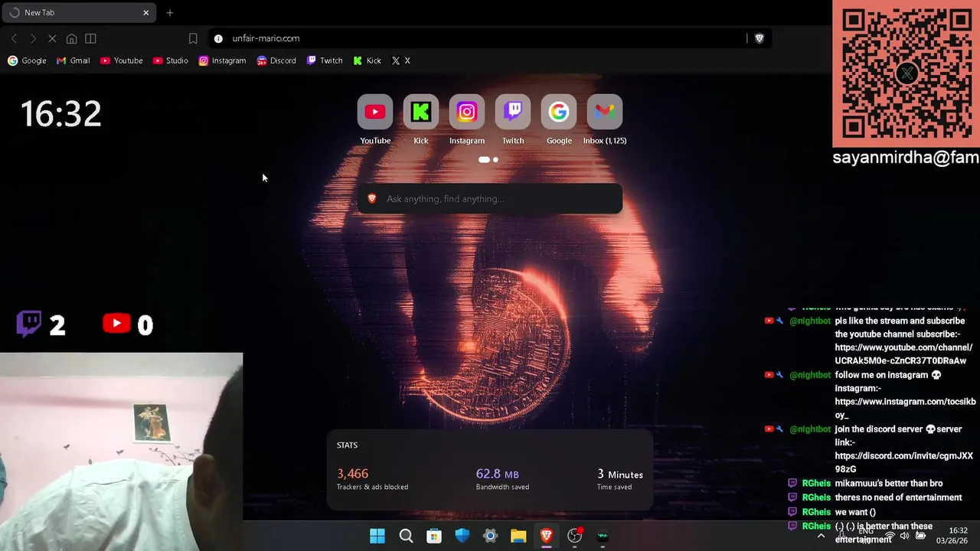View site information for unfair-mario.com

click(x=218, y=38)
